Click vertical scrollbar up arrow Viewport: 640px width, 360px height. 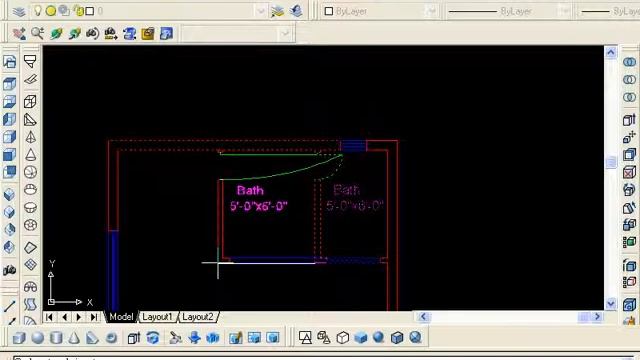(x=611, y=52)
